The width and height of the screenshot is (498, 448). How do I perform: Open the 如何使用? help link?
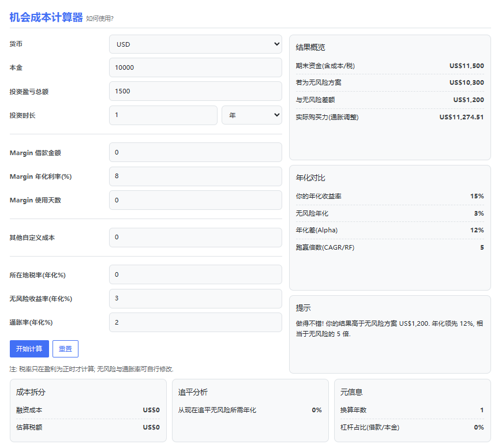pyautogui.click(x=100, y=18)
